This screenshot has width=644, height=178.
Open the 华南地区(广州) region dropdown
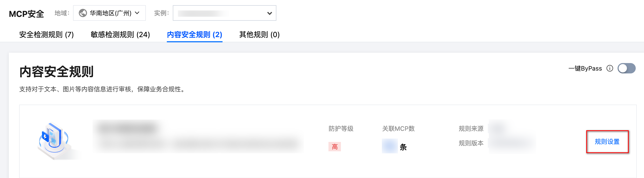[x=110, y=13]
